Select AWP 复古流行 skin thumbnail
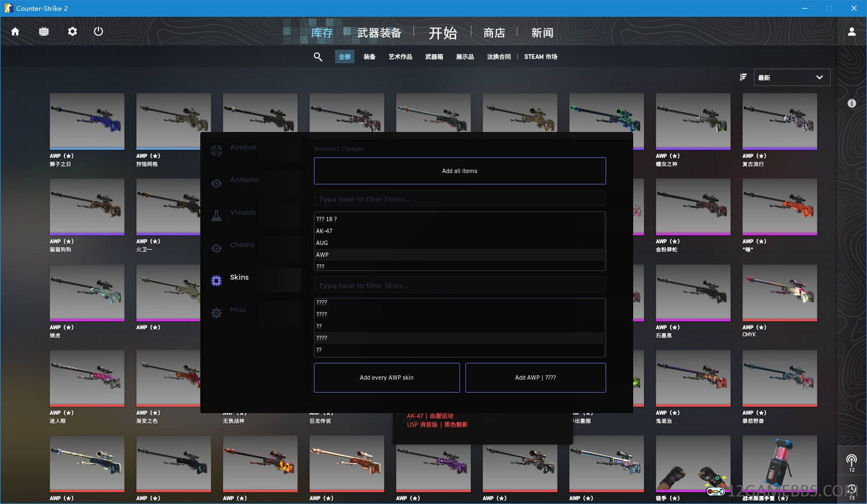 [780, 121]
